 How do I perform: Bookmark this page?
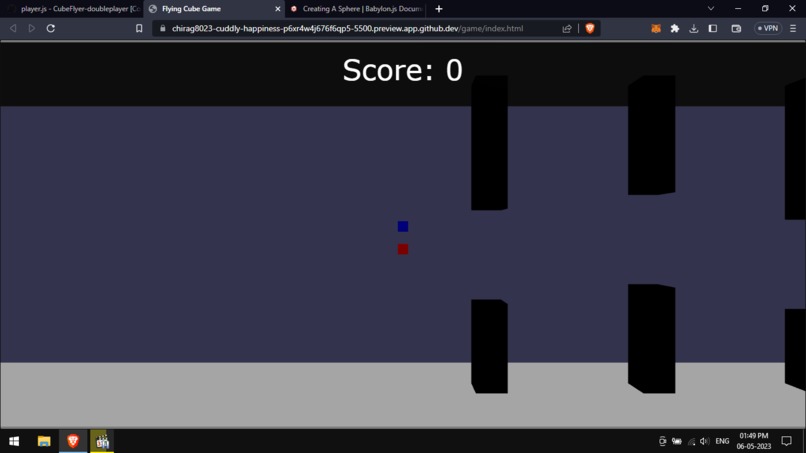coord(139,28)
